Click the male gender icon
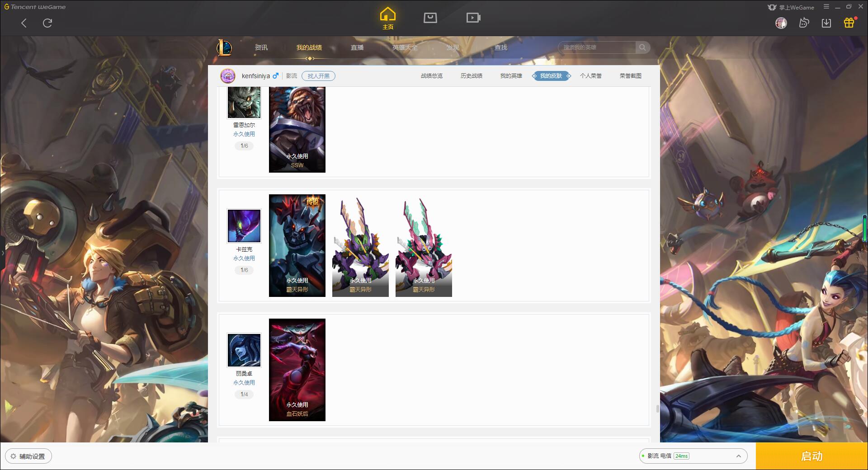This screenshot has height=470, width=868. coord(275,76)
